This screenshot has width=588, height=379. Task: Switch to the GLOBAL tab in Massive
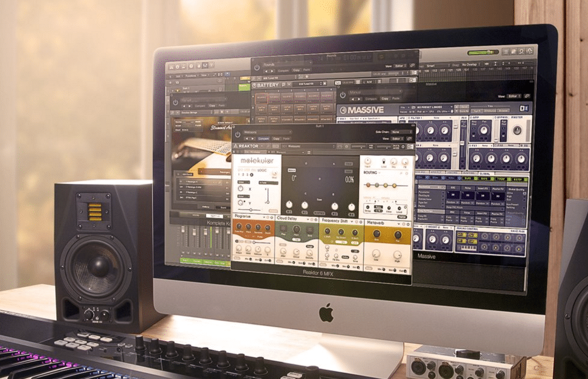coord(485,174)
